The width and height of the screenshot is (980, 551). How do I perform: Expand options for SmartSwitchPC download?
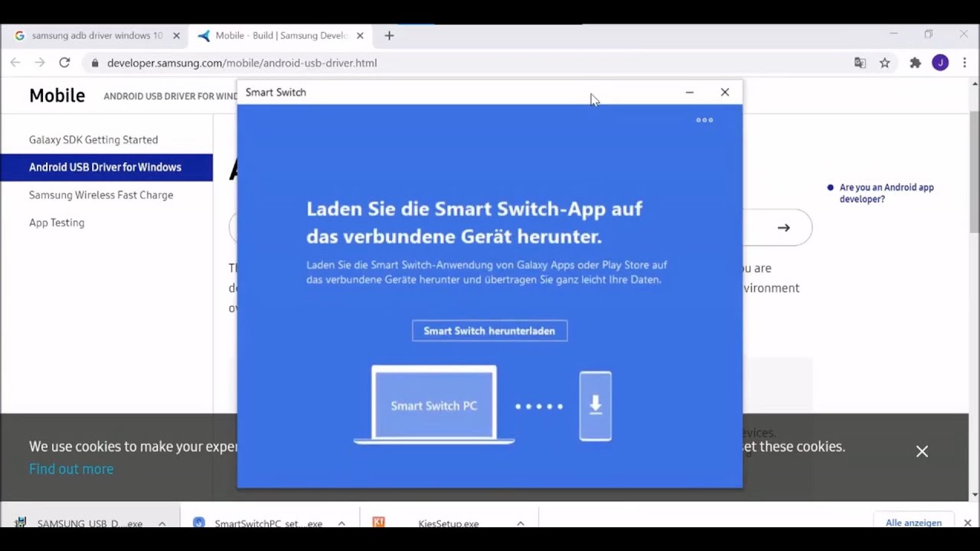pos(341,523)
